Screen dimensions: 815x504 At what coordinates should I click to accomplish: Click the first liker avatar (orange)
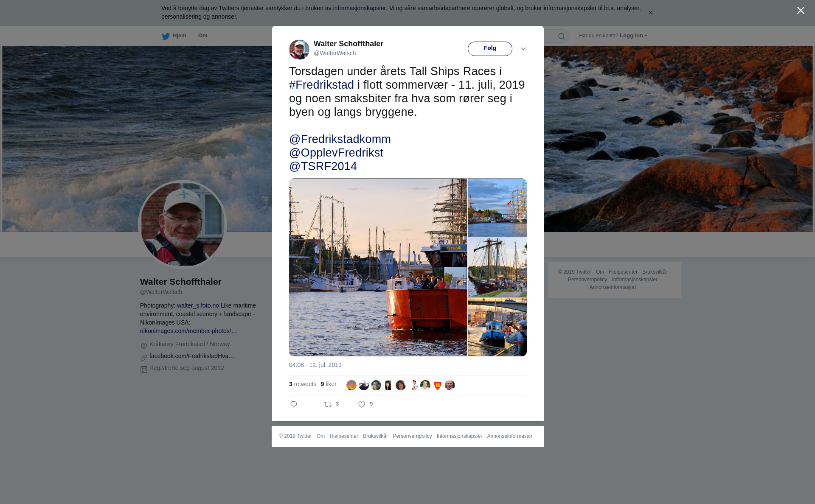pyautogui.click(x=351, y=385)
